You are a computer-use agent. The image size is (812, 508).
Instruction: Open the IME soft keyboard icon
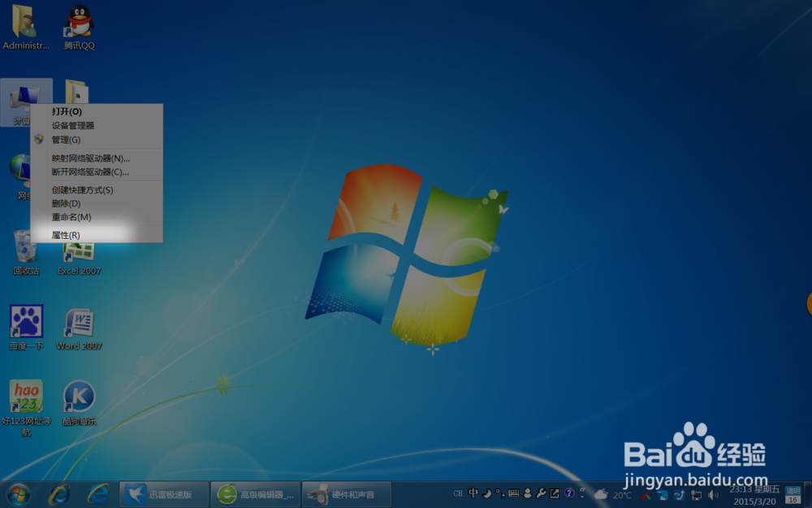[514, 493]
